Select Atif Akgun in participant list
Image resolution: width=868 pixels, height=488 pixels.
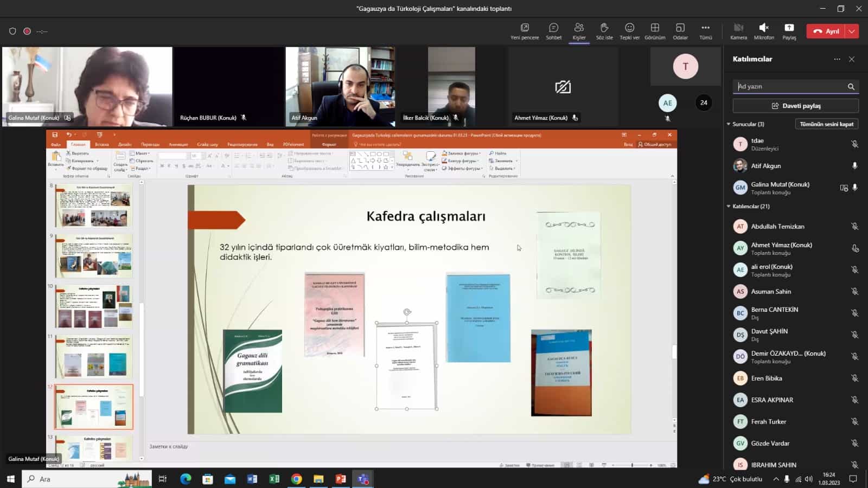click(765, 166)
